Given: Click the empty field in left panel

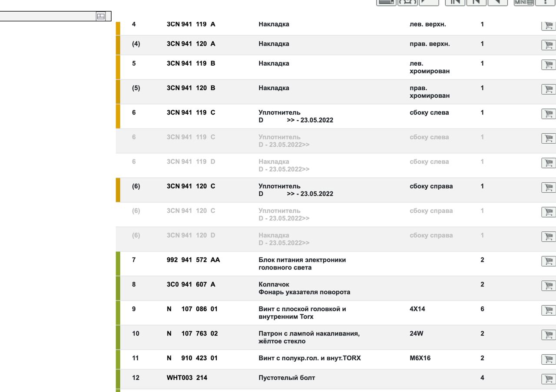Looking at the screenshot, I should tap(48, 16).
